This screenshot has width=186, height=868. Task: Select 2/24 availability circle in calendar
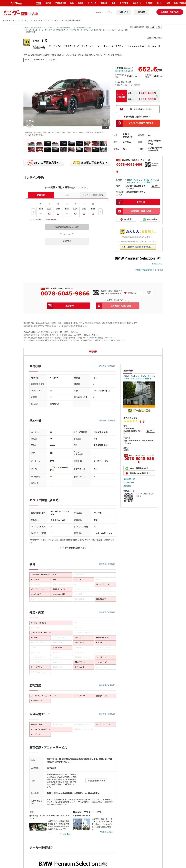(x=58, y=214)
